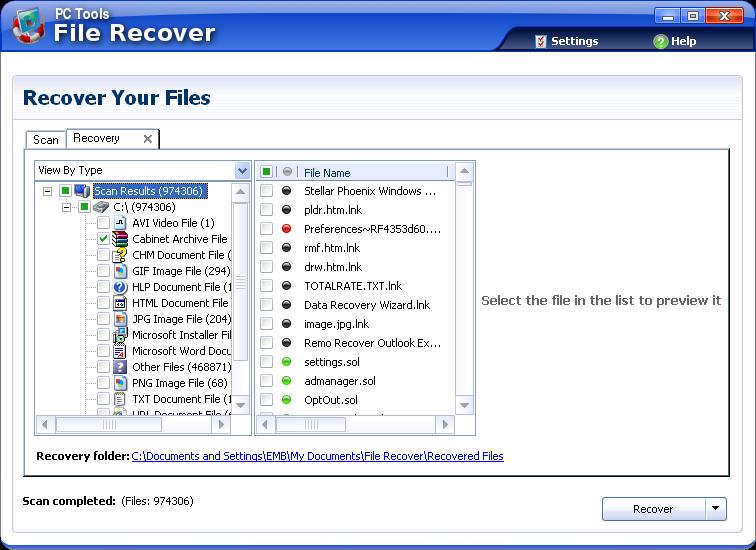756x550 pixels.
Task: Click the GIF Image File icon
Action: click(120, 271)
